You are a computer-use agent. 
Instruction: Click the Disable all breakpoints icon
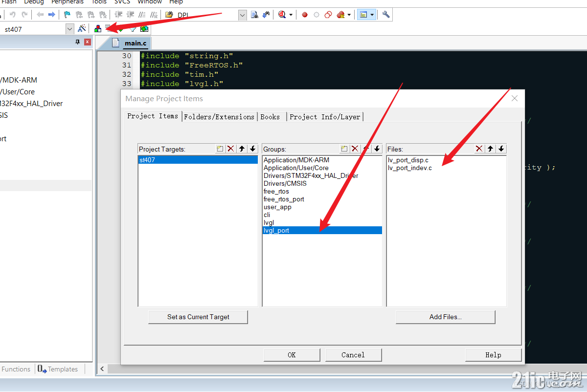click(x=328, y=15)
